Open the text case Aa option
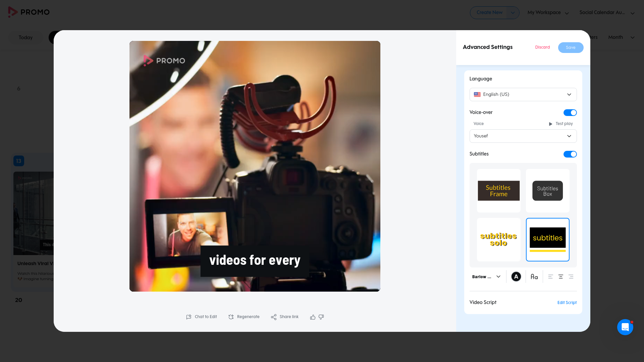 pos(534,277)
